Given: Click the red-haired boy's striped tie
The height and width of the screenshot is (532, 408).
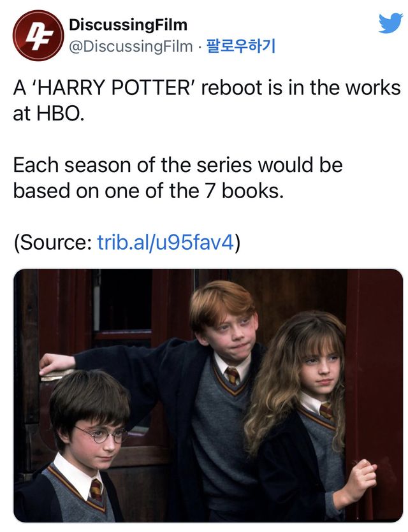Looking at the screenshot, I should [x=233, y=376].
